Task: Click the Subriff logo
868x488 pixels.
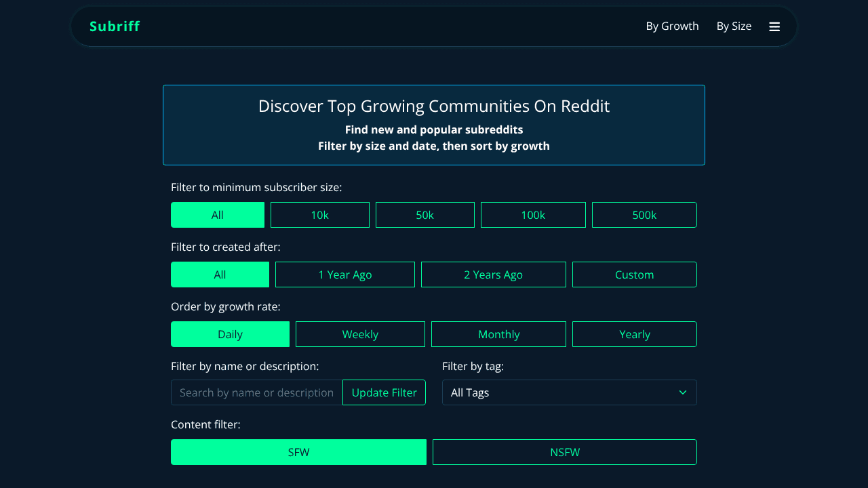Action: click(x=115, y=26)
